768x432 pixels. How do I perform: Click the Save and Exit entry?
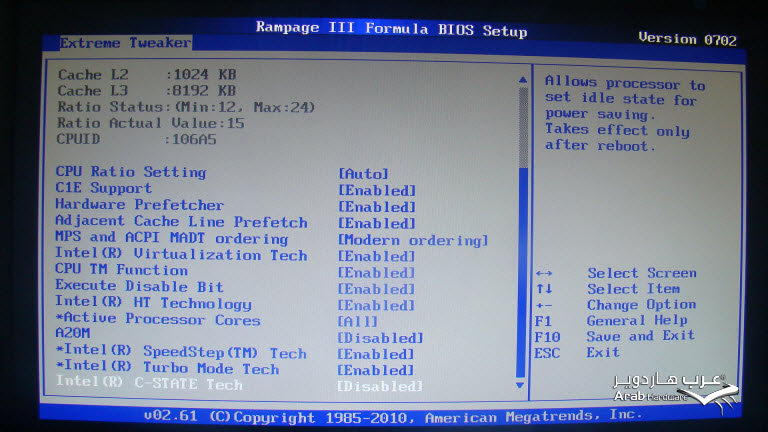click(641, 336)
